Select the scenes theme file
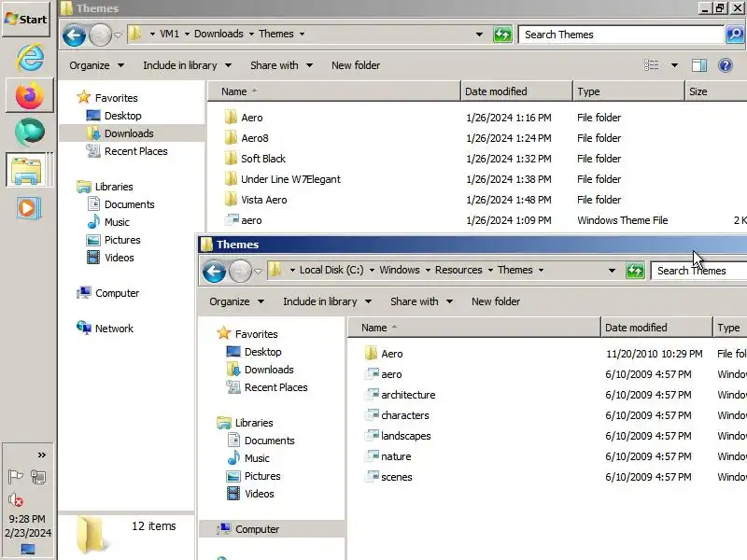The width and height of the screenshot is (747, 560). [396, 477]
